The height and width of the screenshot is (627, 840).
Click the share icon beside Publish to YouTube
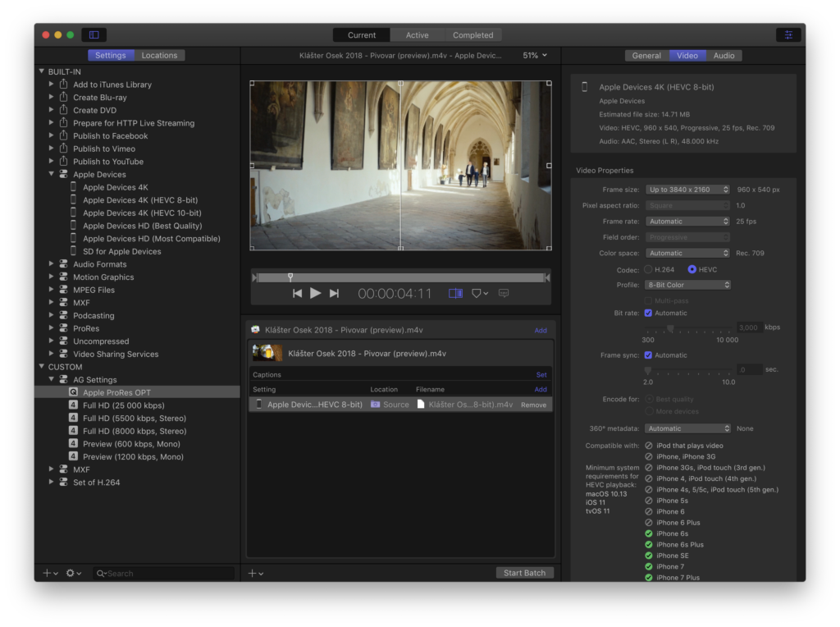point(64,162)
